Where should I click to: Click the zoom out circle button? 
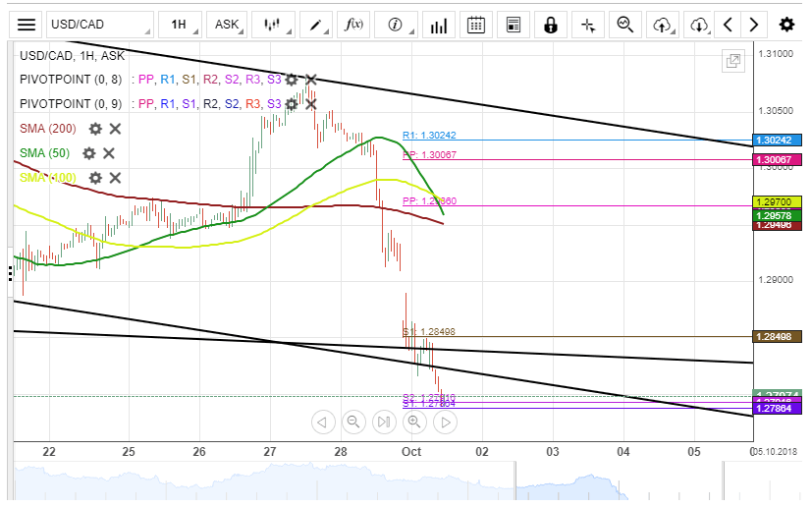pos(353,422)
